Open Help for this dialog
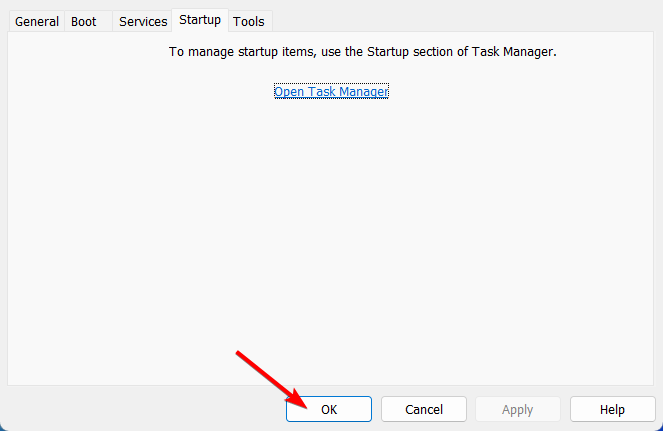The width and height of the screenshot is (663, 431). [612, 409]
